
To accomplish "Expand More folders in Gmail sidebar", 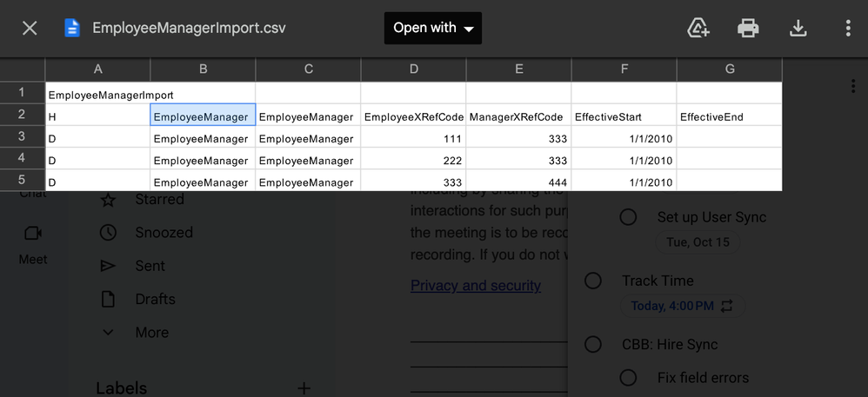I will [x=135, y=333].
